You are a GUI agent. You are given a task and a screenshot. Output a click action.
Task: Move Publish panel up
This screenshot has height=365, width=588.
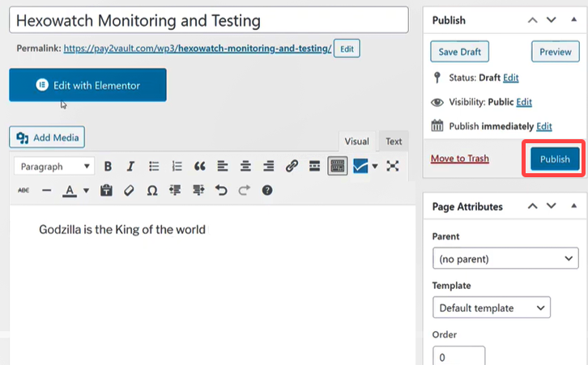click(x=532, y=20)
